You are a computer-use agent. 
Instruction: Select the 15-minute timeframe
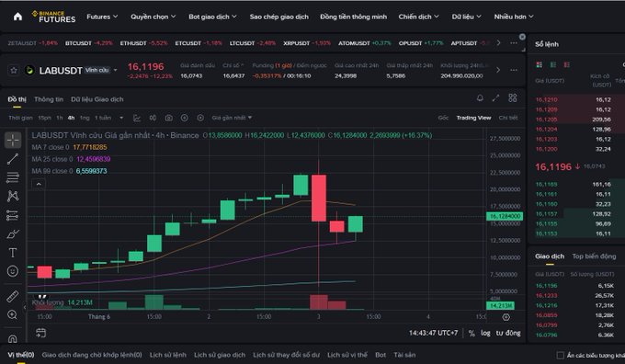point(45,118)
